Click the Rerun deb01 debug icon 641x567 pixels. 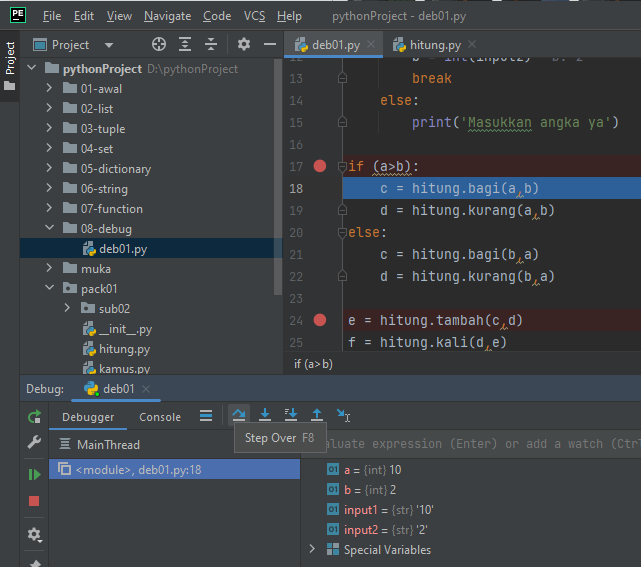[34, 417]
